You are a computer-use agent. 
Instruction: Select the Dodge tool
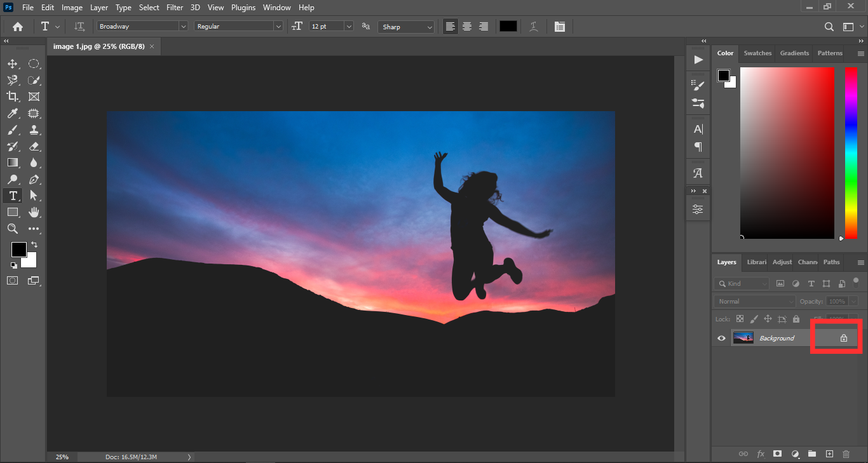[x=12, y=179]
